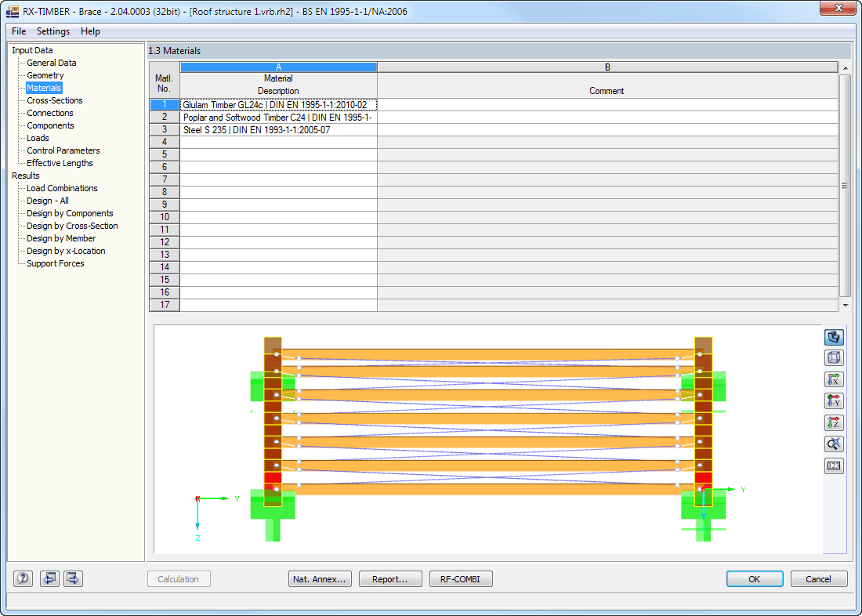Click the materials table vertical scrollbar thumb

[x=846, y=186]
